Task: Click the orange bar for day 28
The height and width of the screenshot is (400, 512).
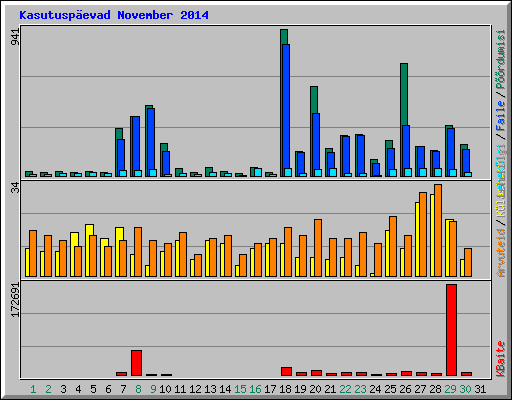Action: pyautogui.click(x=438, y=230)
